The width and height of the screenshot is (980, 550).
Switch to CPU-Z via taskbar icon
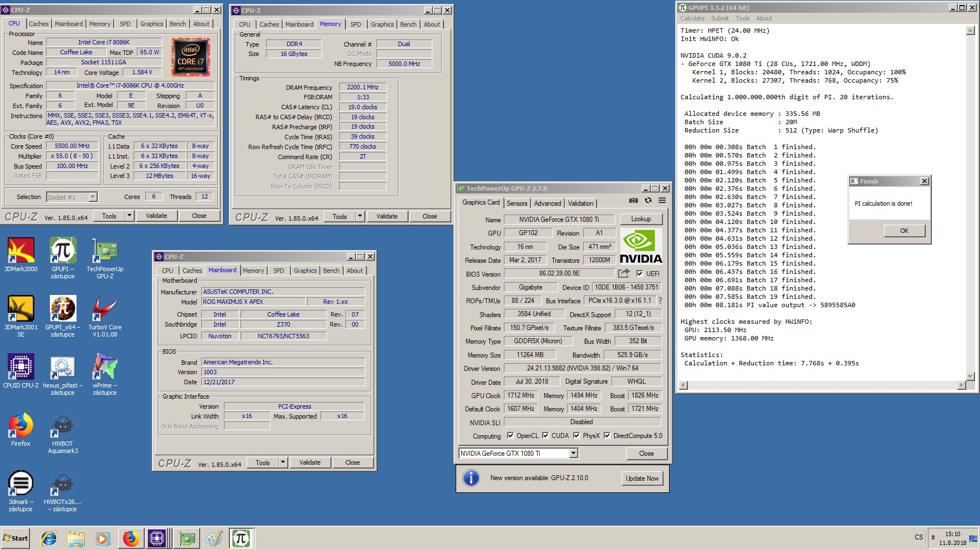click(157, 538)
